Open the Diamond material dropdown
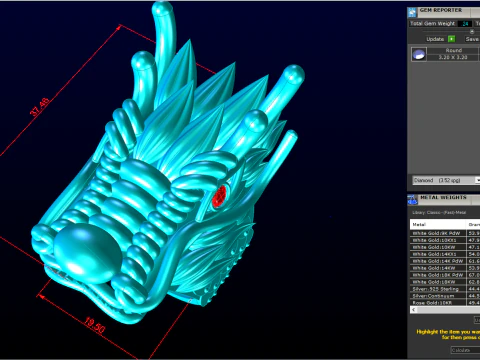Image resolution: width=480 pixels, height=360 pixels. point(447,180)
